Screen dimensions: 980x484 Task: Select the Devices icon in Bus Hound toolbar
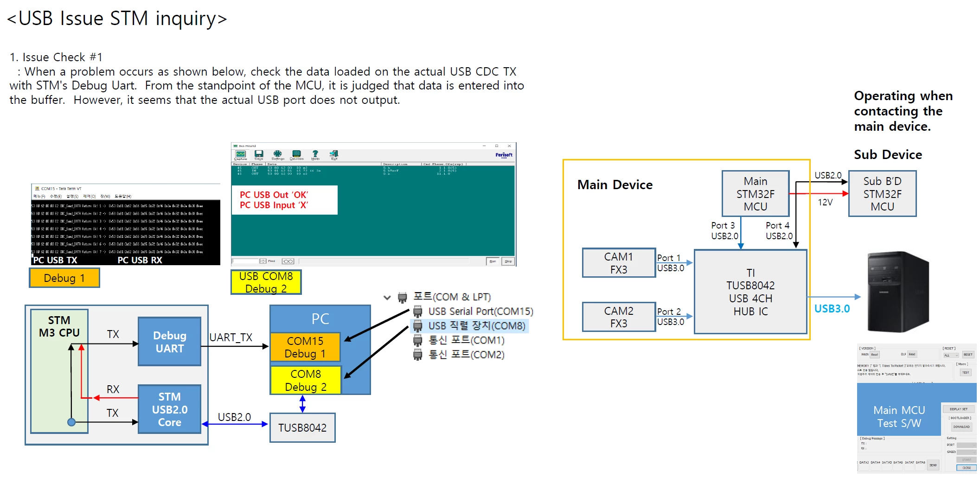tap(296, 154)
